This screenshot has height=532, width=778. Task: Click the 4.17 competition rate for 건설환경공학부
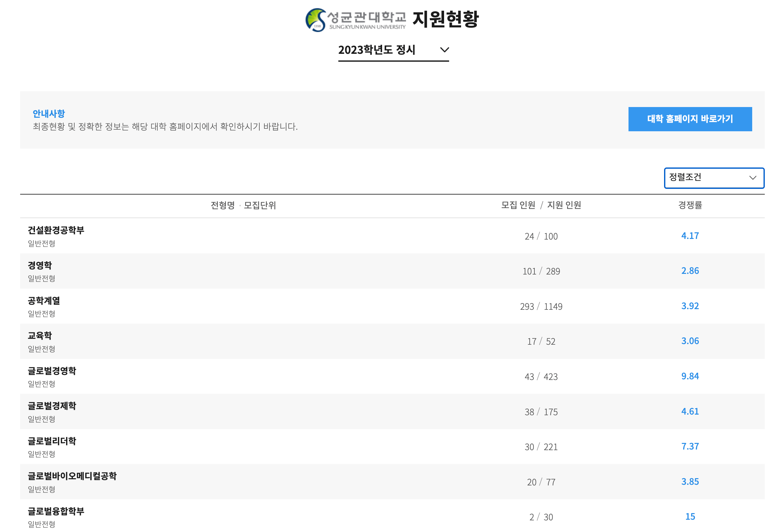point(690,236)
